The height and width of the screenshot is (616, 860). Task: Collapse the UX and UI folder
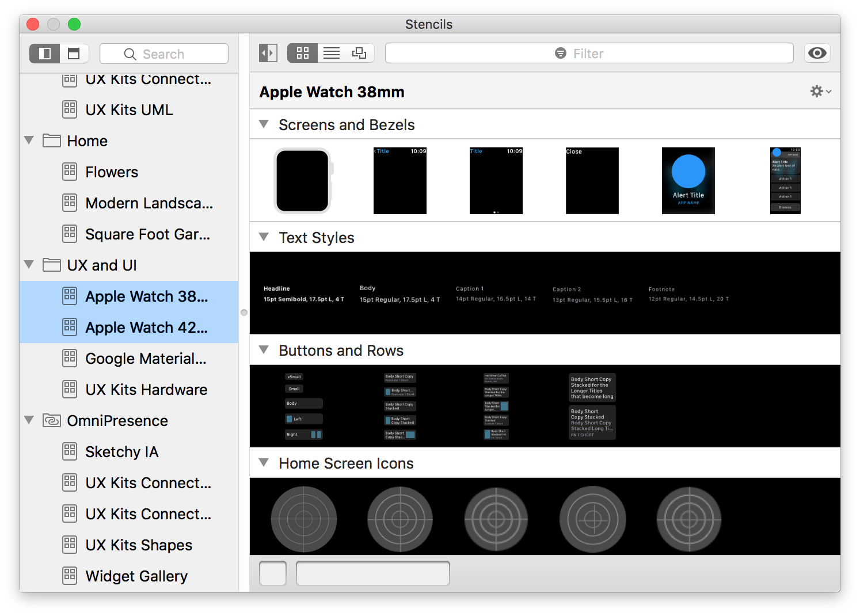point(29,264)
